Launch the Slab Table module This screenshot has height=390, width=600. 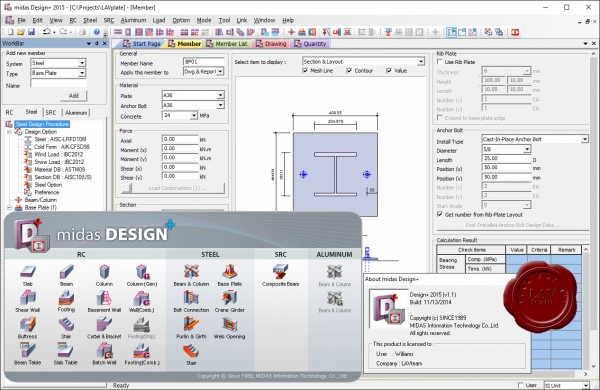point(65,351)
